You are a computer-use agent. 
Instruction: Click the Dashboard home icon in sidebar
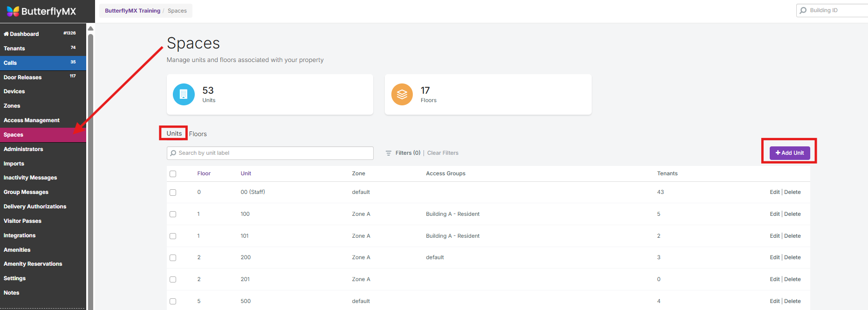pos(6,34)
